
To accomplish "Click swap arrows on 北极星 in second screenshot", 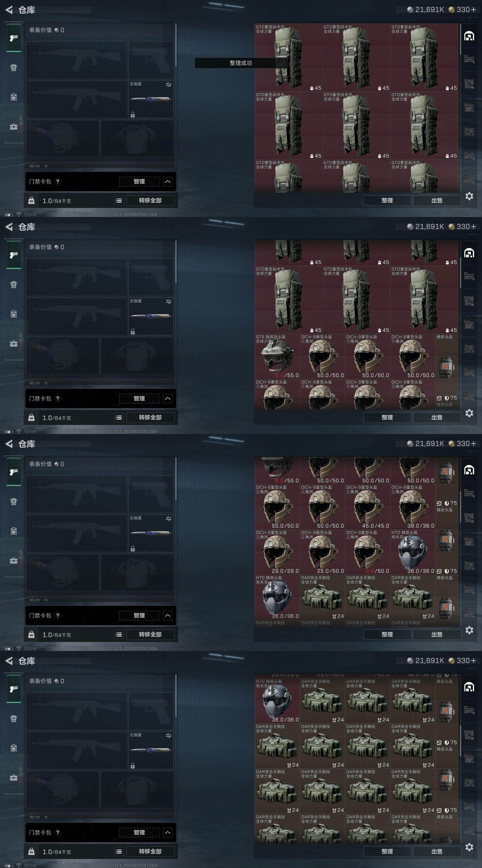I will (x=168, y=302).
